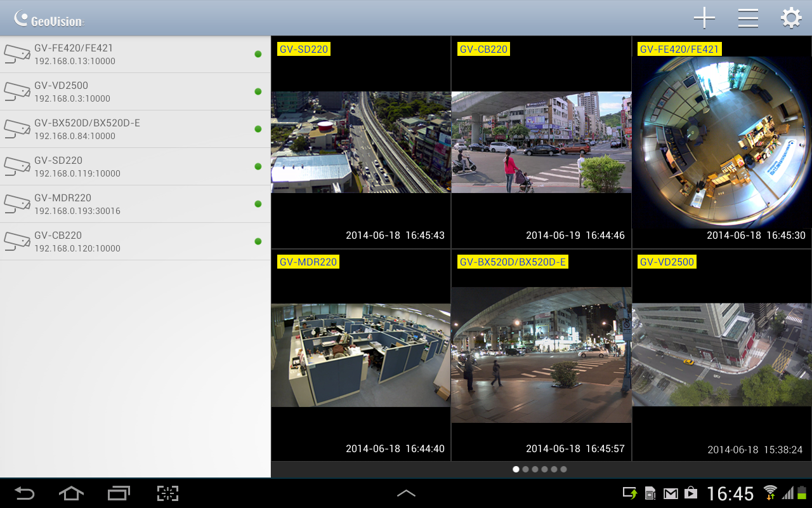Tap the green status dot for GV-BX520D/BX520D-E
This screenshot has width=812, height=508.
click(258, 129)
